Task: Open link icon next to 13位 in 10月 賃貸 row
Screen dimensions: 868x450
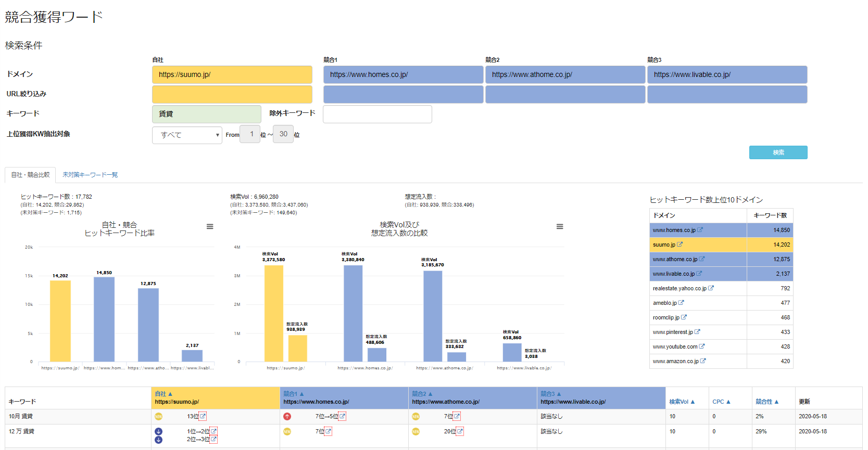Action: [x=203, y=416]
